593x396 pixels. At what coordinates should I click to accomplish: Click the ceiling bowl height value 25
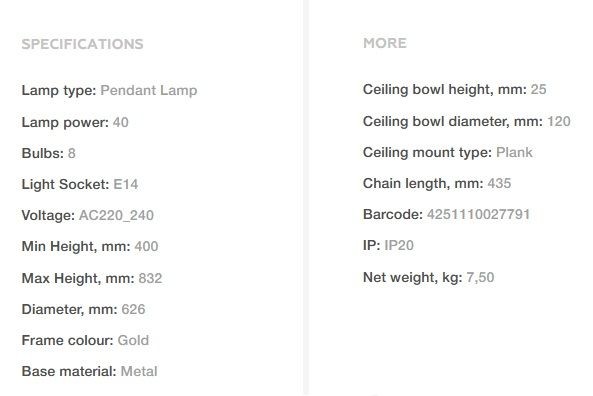click(539, 89)
